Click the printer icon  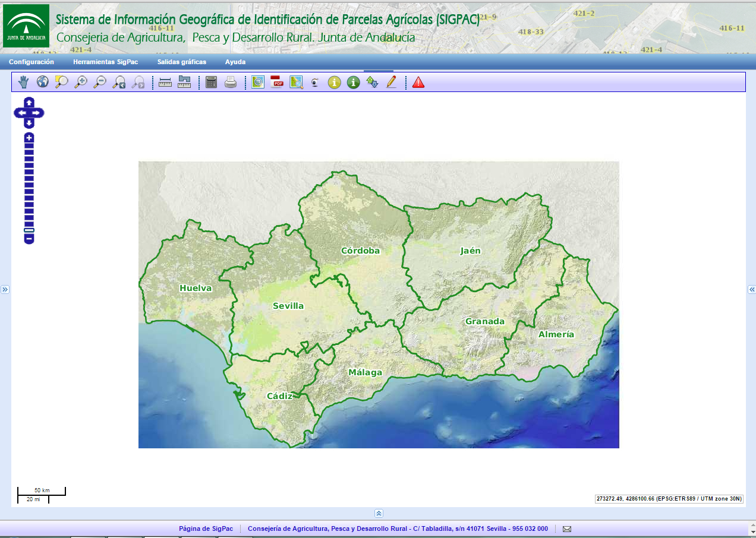[x=231, y=82]
